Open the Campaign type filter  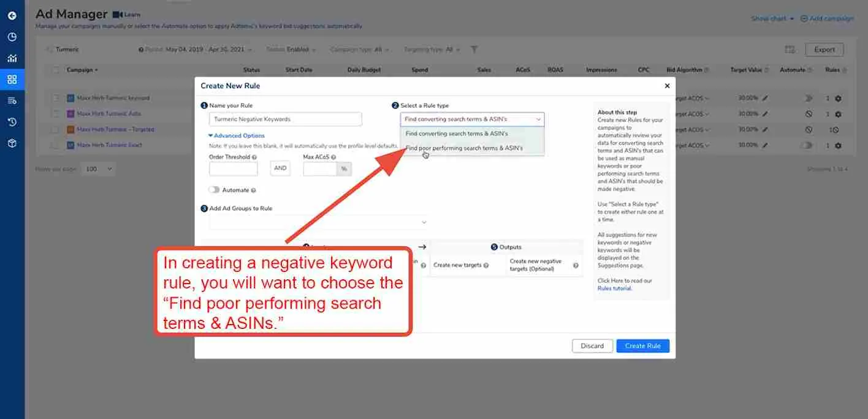[x=360, y=49]
